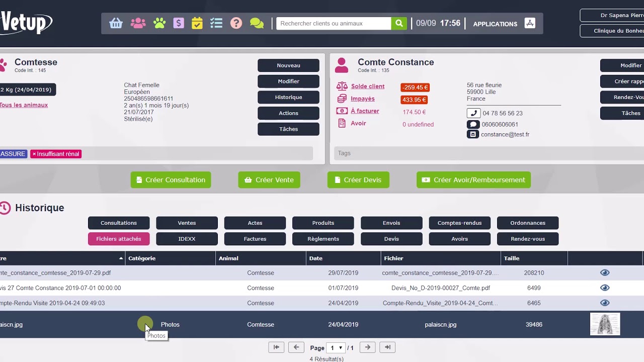
Task: Open the green paw animals icon
Action: 159,24
